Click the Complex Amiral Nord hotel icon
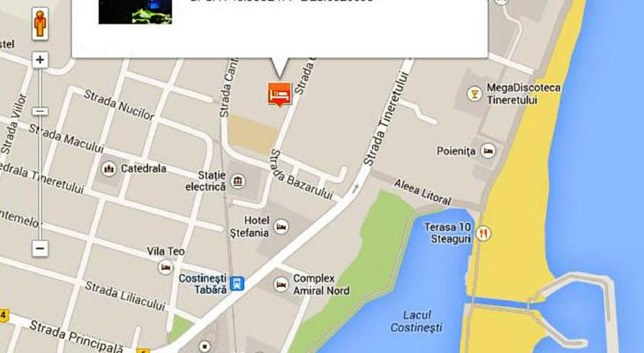Screen dimensions: 644x353 (281, 285)
